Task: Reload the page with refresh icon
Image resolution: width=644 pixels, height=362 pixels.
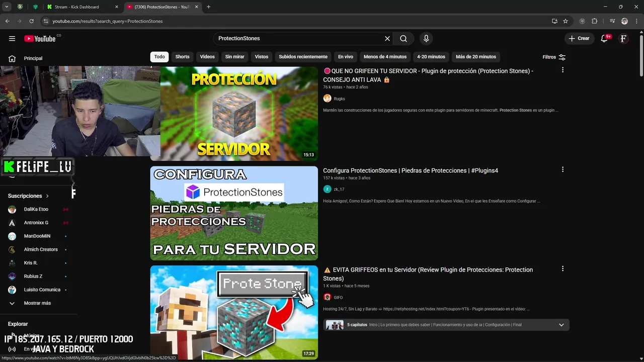Action: (x=31, y=21)
